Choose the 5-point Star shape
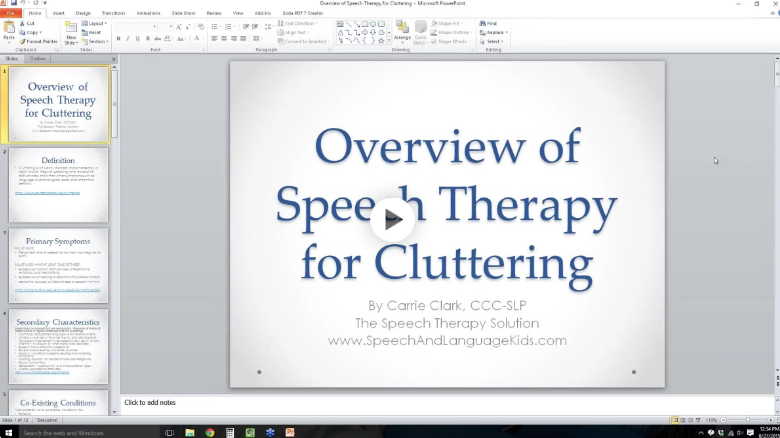Screen dimensions: 780x438 point(381,41)
